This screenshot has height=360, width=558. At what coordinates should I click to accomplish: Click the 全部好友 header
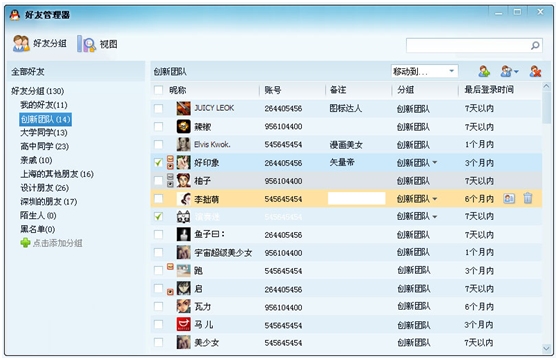(28, 72)
